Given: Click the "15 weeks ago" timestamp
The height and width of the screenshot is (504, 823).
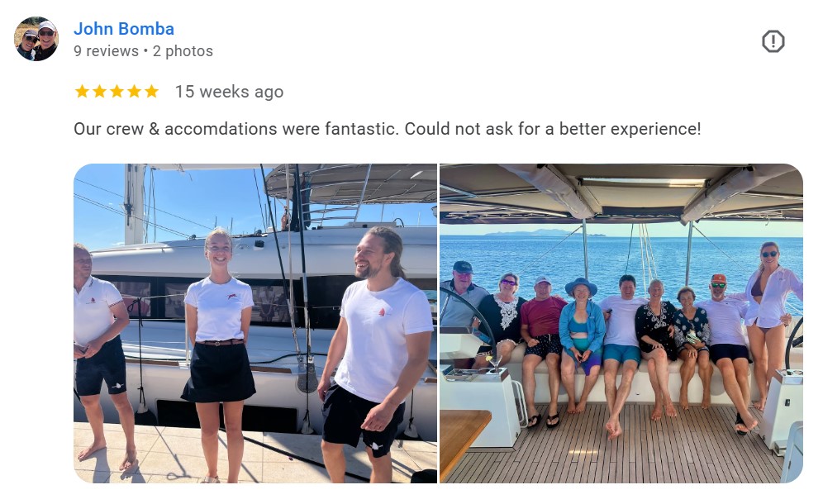Looking at the screenshot, I should tap(229, 92).
